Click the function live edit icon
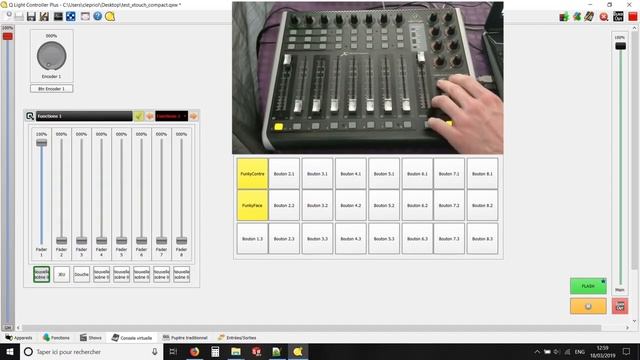Screen dimensions: 640x360 point(577,16)
